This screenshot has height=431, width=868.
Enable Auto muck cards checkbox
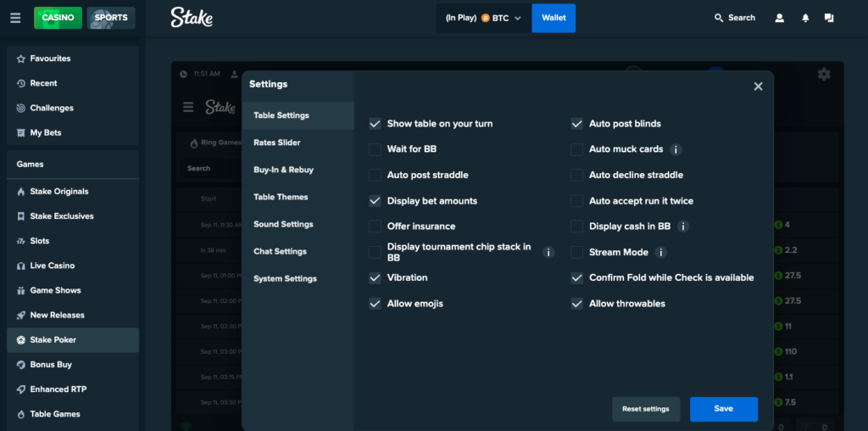click(x=576, y=149)
